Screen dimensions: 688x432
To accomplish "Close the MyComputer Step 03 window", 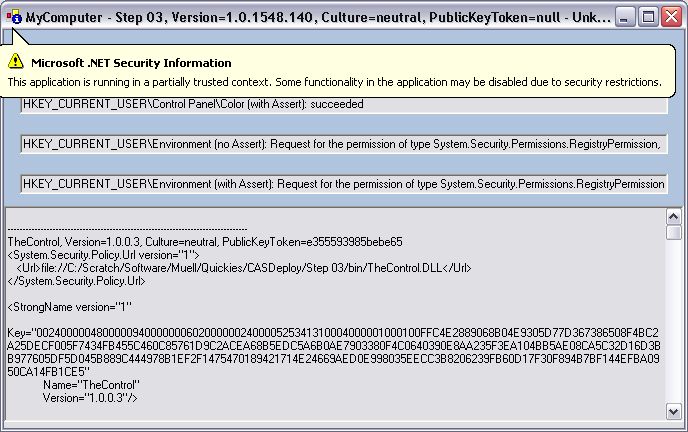I will pos(670,17).
